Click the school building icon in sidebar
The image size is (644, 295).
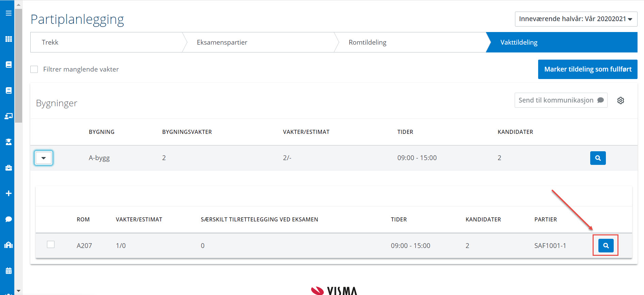(x=9, y=245)
